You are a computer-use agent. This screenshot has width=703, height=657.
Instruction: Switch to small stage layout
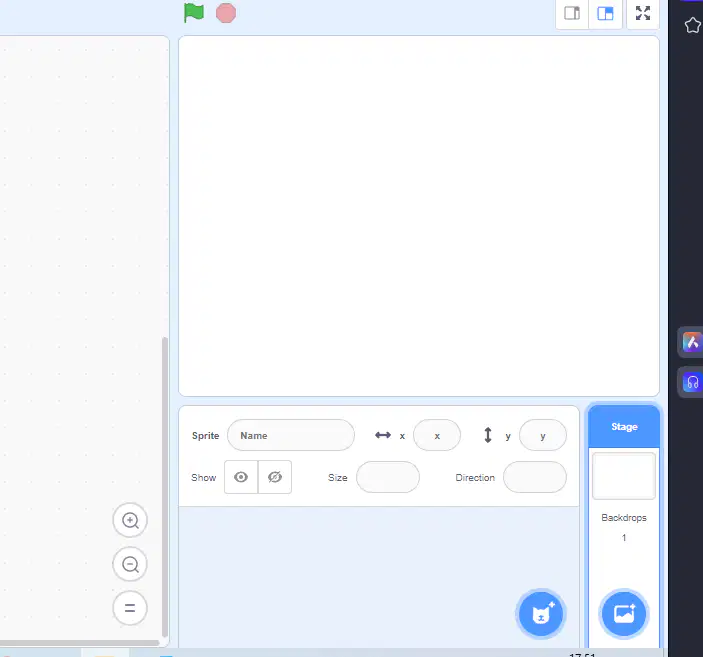coord(572,13)
